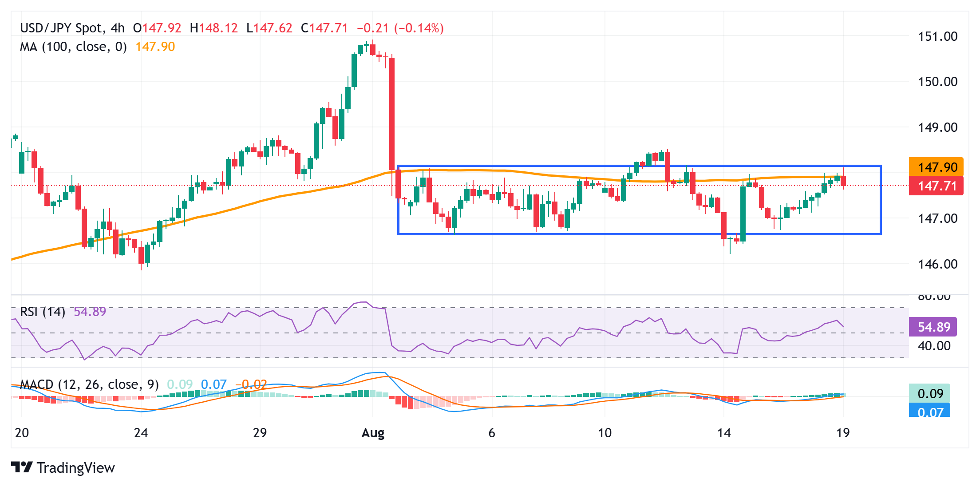Screen dimensions: 980x487
Task: Click the red 147.71 current price tag
Action: pos(936,186)
